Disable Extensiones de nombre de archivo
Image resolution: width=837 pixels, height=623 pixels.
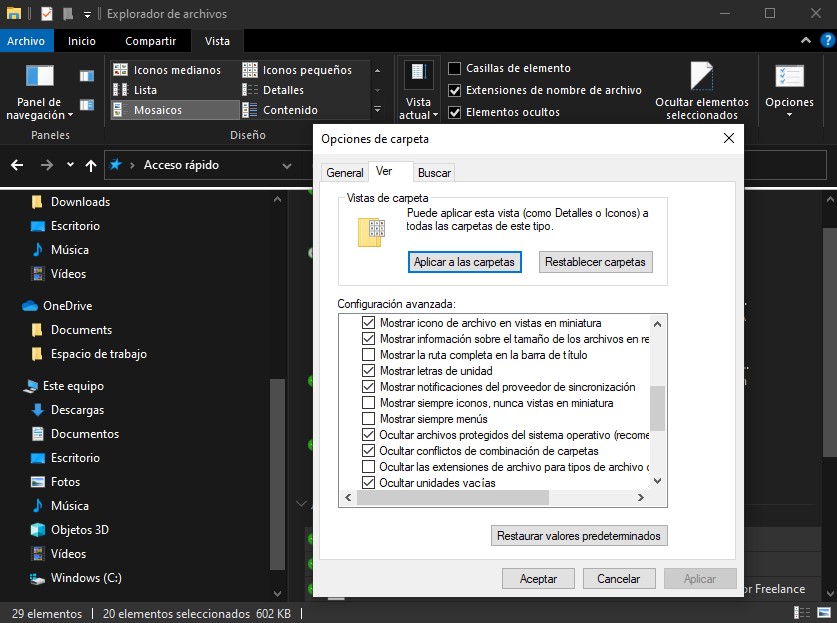[x=455, y=90]
